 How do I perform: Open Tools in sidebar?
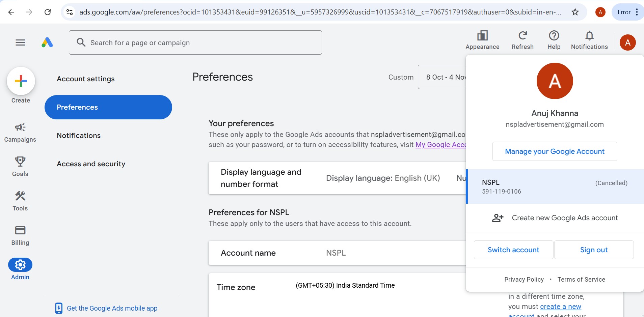pos(20,201)
